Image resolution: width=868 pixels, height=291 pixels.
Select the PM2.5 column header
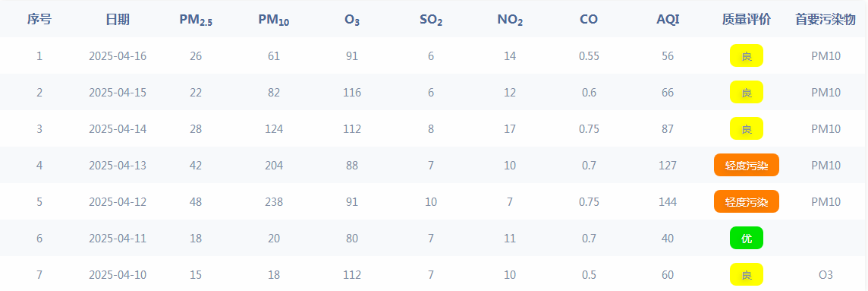196,21
